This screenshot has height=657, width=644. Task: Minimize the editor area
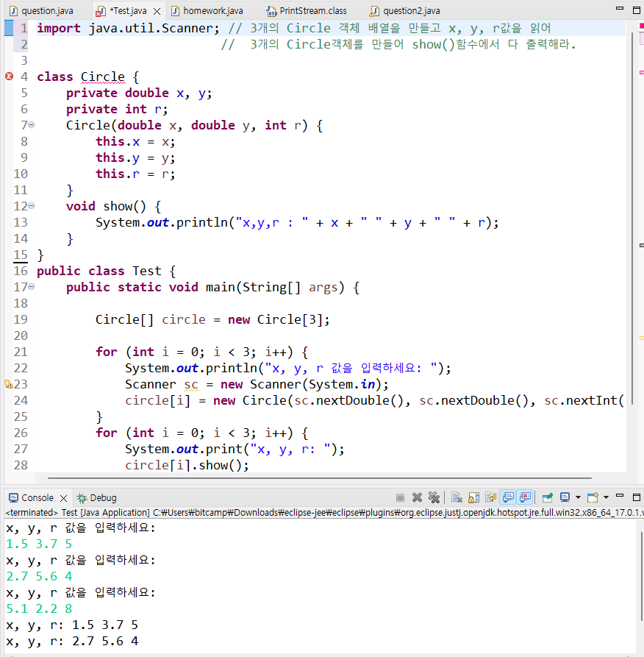[620, 8]
